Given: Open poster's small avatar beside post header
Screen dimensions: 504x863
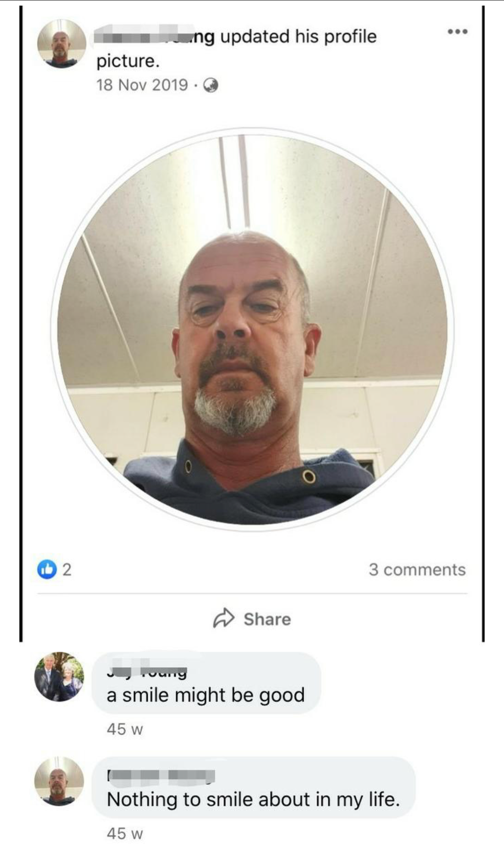Looking at the screenshot, I should 62,44.
